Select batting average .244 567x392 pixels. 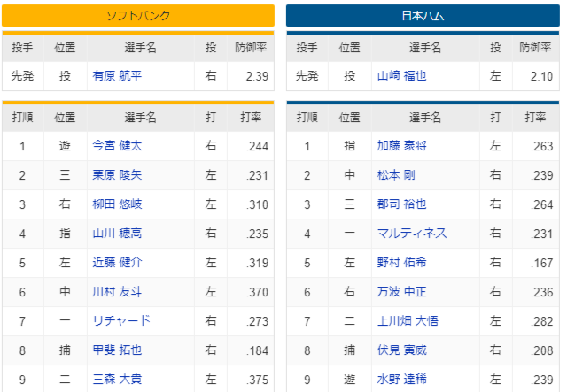click(x=257, y=146)
